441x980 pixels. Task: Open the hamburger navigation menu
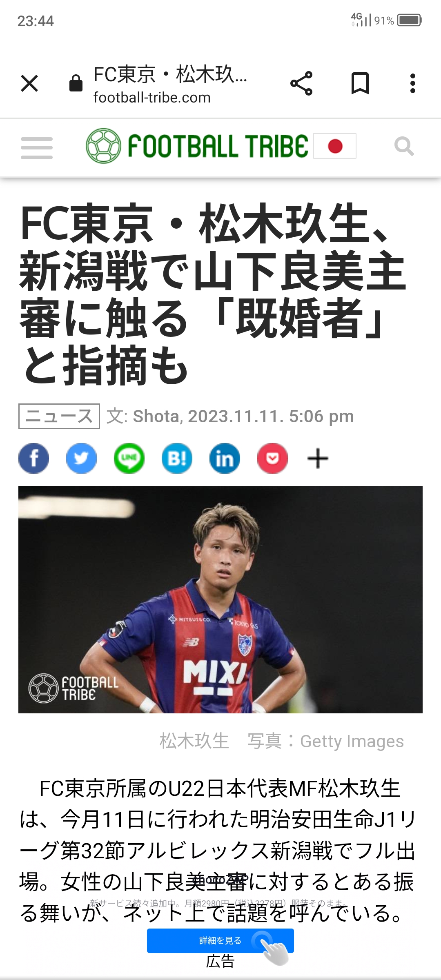click(x=37, y=148)
